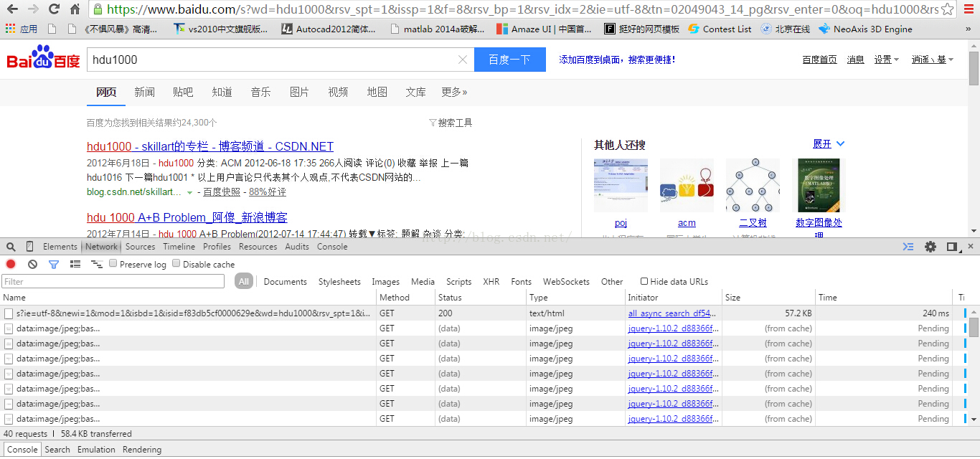
Task: Open the 应用 apps bookmark shortcut
Action: coord(21,29)
